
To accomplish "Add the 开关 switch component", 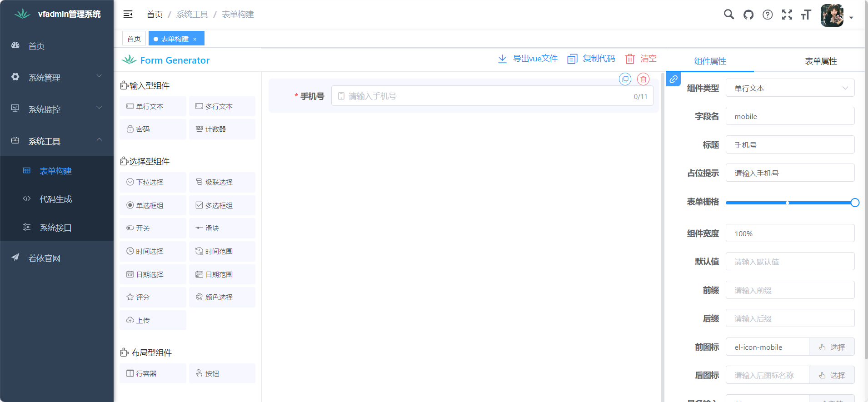I will click(153, 228).
